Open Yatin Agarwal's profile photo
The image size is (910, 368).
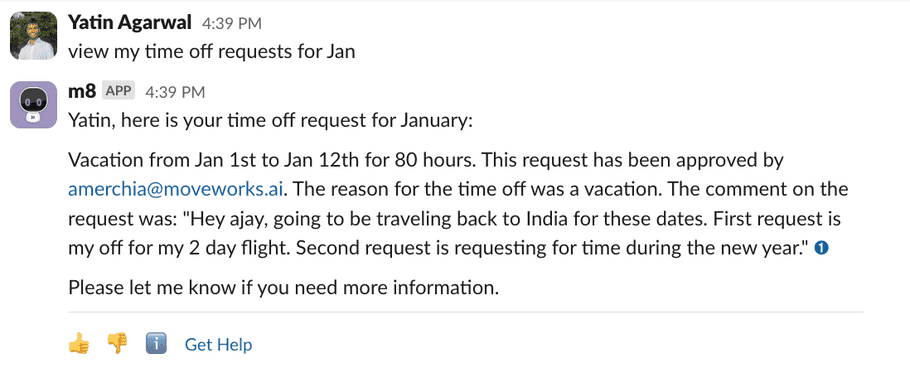point(34,36)
